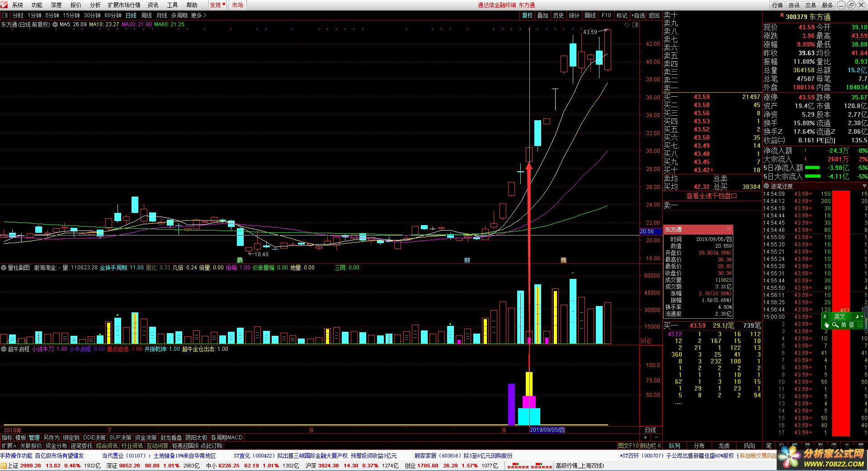Collapse the 扩展∧ panel expander
This screenshot has width=868, height=471.
9,446
